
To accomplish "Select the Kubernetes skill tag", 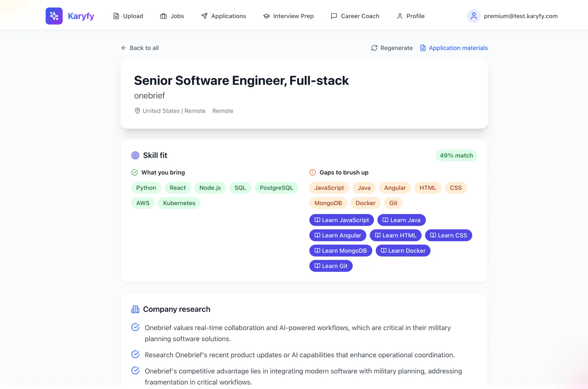I will (179, 203).
